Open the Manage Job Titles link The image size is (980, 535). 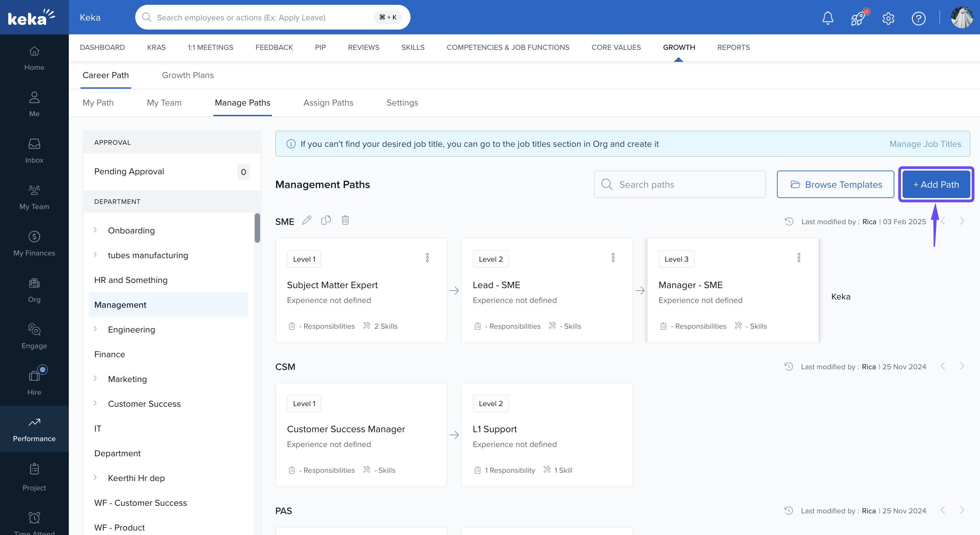click(x=925, y=144)
